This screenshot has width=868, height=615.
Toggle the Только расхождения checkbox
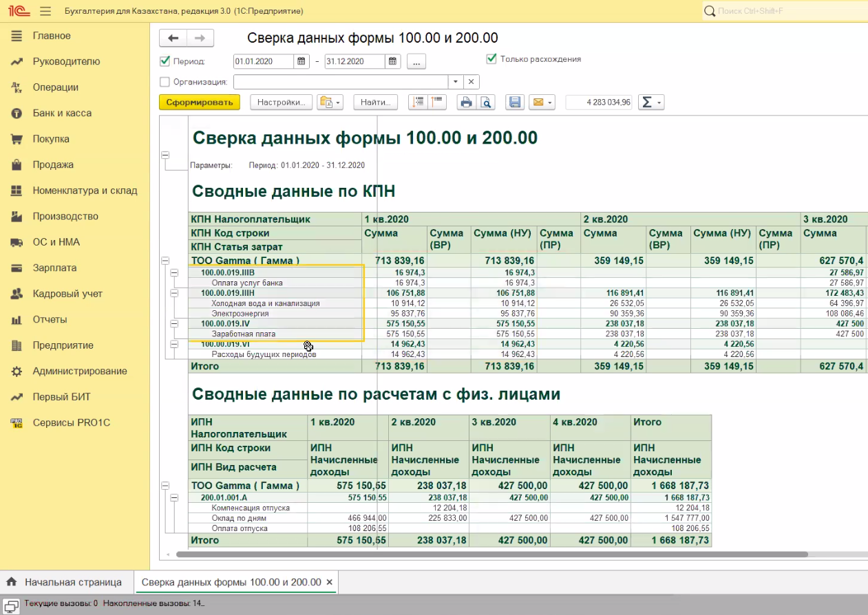click(491, 59)
